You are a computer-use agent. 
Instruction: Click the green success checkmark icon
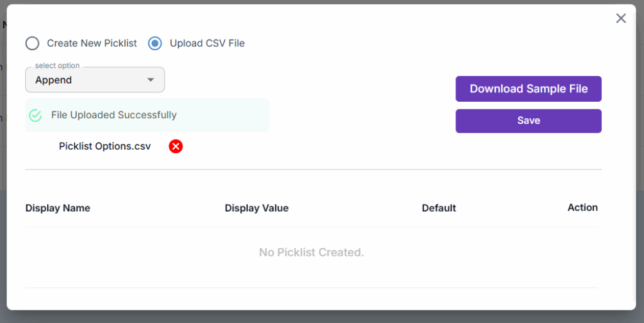(36, 115)
